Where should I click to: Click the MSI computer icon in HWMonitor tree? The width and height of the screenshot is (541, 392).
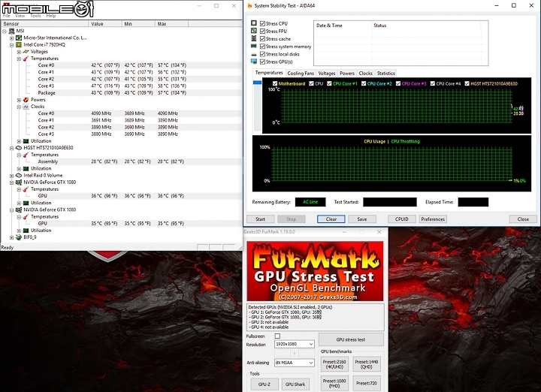[x=12, y=31]
